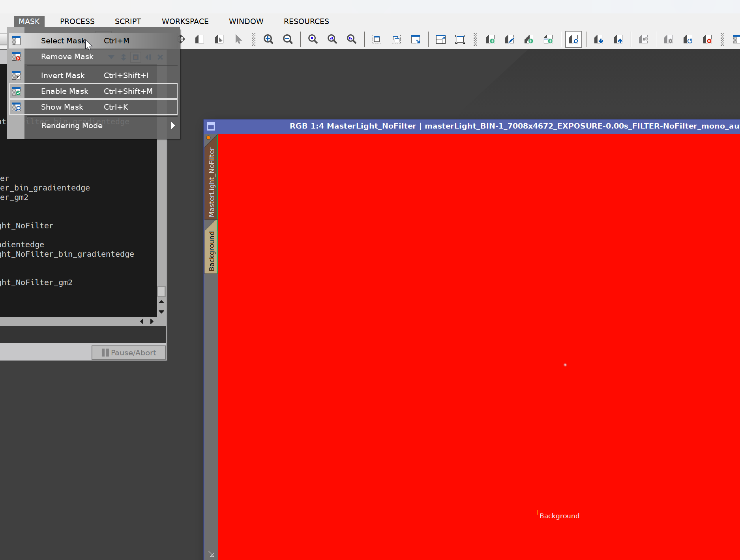Click the greyed preview gear settings icon
This screenshot has height=560, width=740.
point(669,39)
